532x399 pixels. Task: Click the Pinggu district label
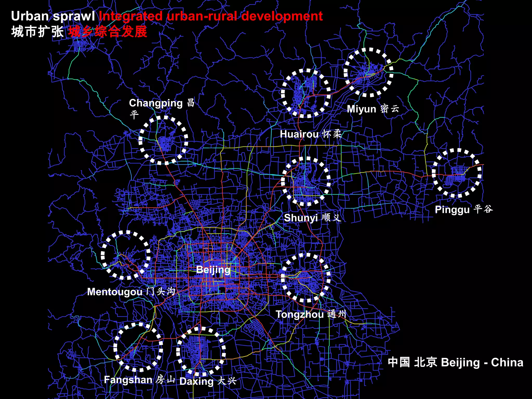pos(464,209)
